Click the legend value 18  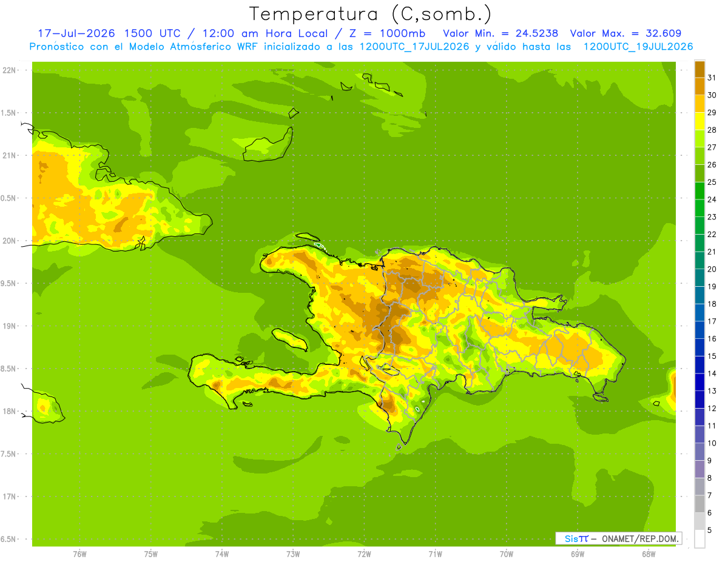tap(712, 304)
